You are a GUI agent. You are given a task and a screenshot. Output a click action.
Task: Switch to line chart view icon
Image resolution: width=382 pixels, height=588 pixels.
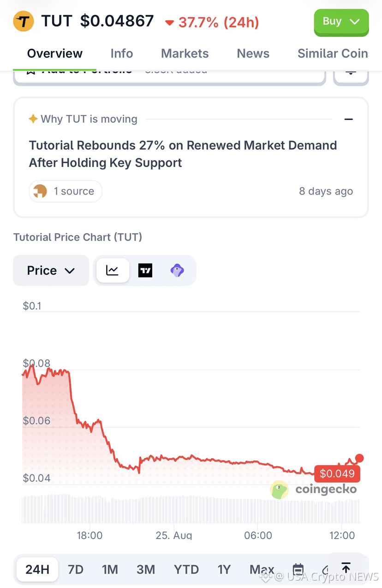point(113,270)
